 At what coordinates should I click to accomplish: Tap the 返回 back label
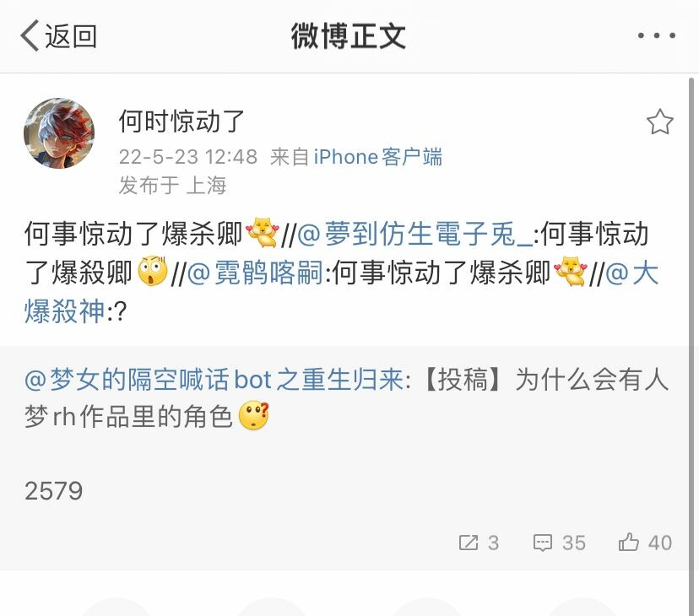point(71,36)
